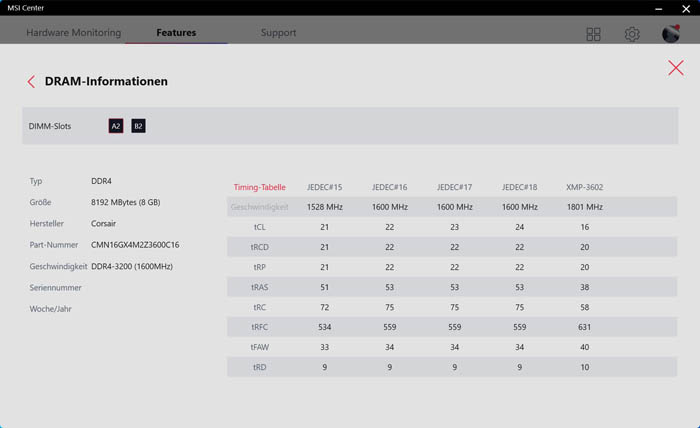Choose the JEDEC#18 column header
The width and height of the screenshot is (700, 428).
tap(519, 187)
